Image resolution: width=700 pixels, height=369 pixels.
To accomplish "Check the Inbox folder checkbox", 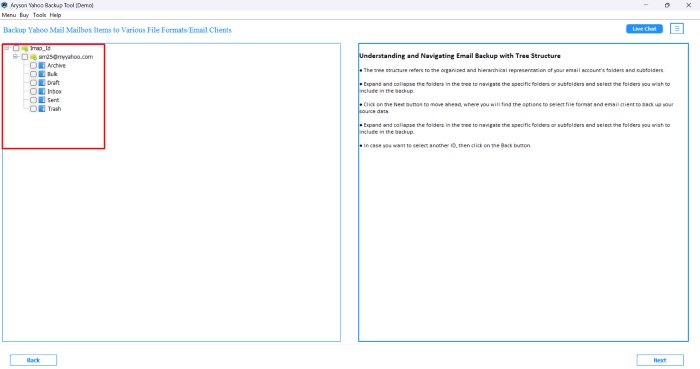I will pyautogui.click(x=33, y=91).
